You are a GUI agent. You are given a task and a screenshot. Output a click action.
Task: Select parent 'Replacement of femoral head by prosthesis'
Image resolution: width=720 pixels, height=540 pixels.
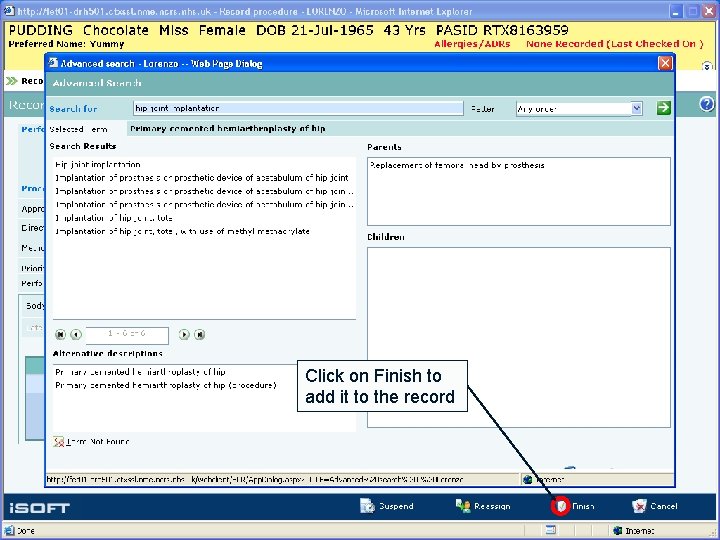(x=457, y=165)
